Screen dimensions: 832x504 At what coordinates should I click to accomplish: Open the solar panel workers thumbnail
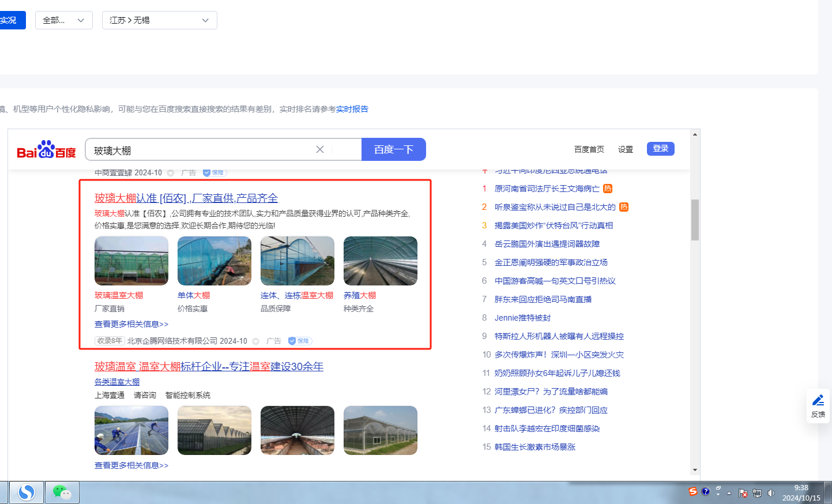pyautogui.click(x=131, y=430)
